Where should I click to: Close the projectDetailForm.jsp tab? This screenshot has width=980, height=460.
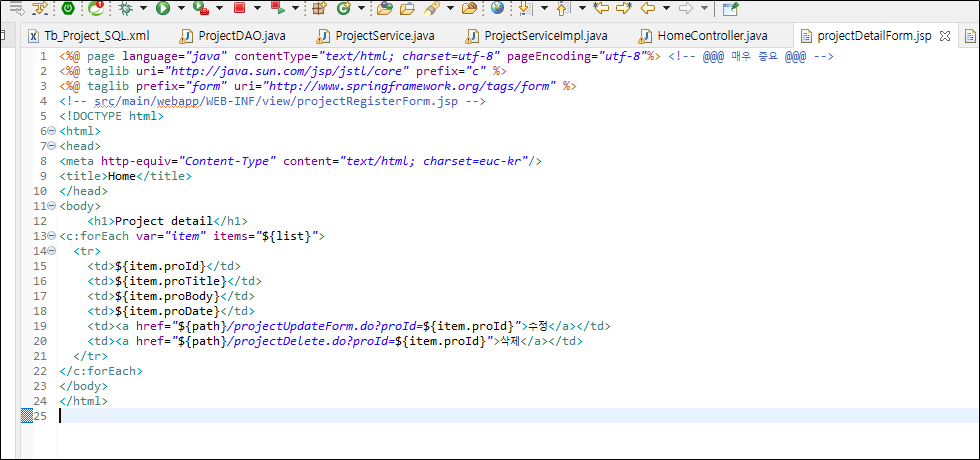pos(945,35)
